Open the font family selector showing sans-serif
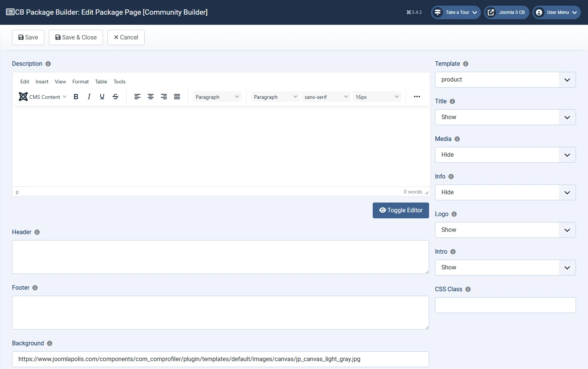Screen dimensions: 588x369 326,97
